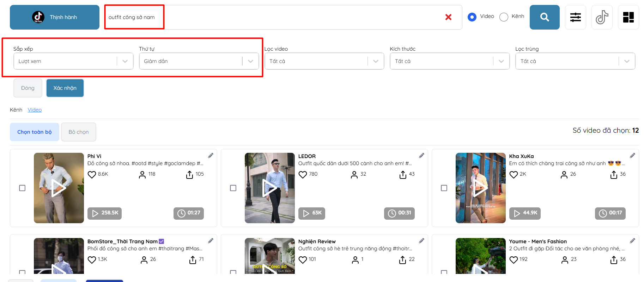Open the Sắp xếp Lượt xem dropdown
The image size is (644, 282).
[73, 61]
